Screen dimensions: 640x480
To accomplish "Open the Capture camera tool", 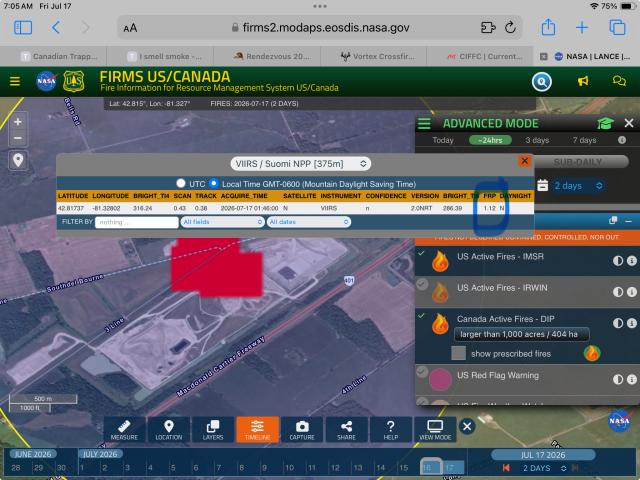I will coord(302,429).
